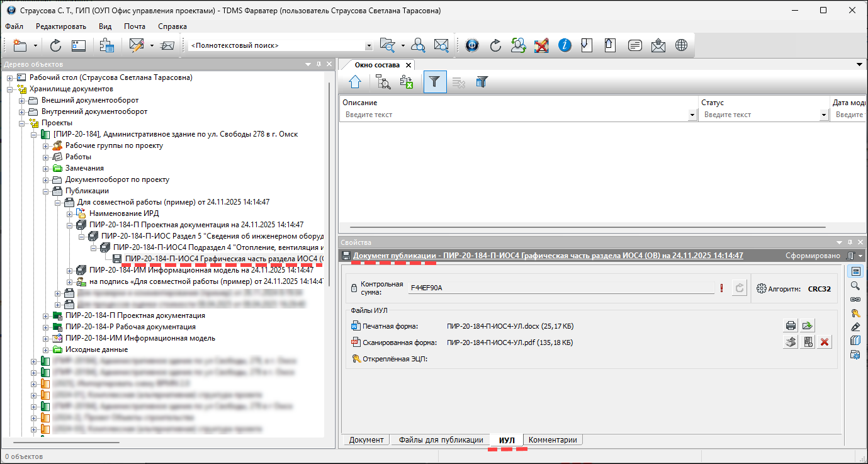Click the up arrow home icon
This screenshot has width=868, height=464.
click(x=355, y=82)
